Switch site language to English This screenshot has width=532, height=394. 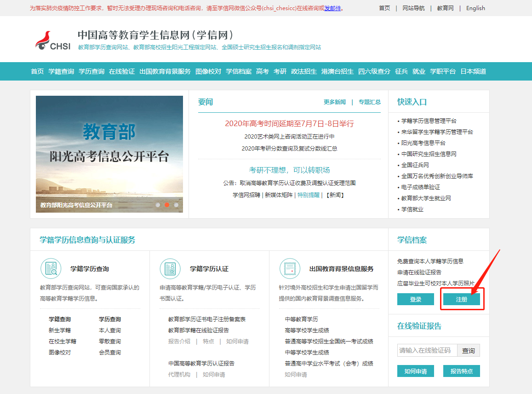[475, 8]
